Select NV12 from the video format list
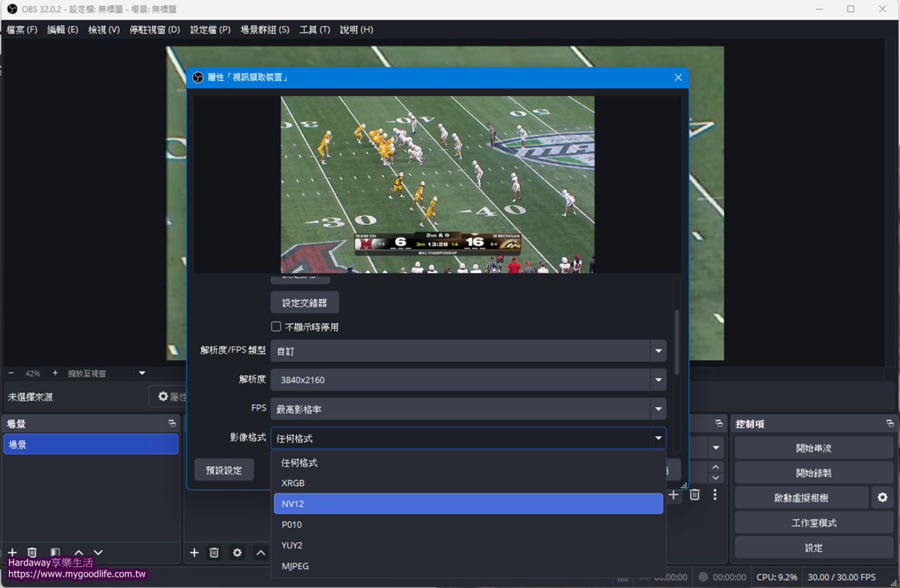 [468, 504]
